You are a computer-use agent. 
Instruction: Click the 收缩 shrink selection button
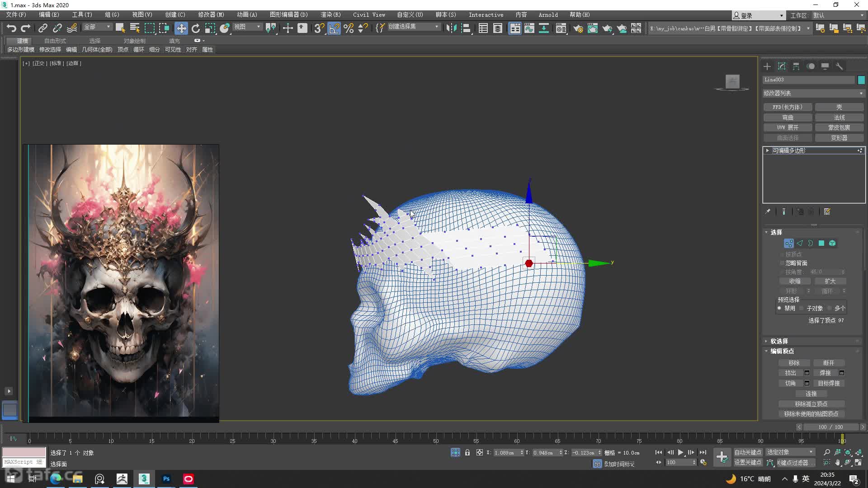[795, 281]
